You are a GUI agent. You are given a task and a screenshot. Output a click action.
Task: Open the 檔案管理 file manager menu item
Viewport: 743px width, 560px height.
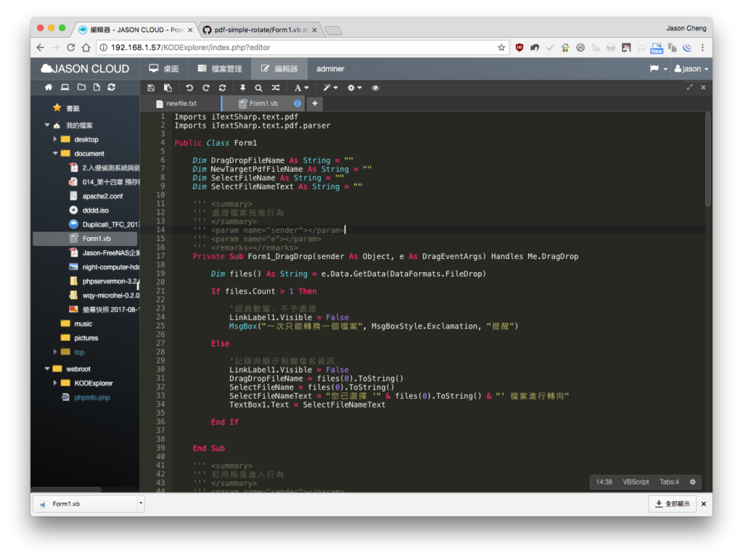[219, 69]
